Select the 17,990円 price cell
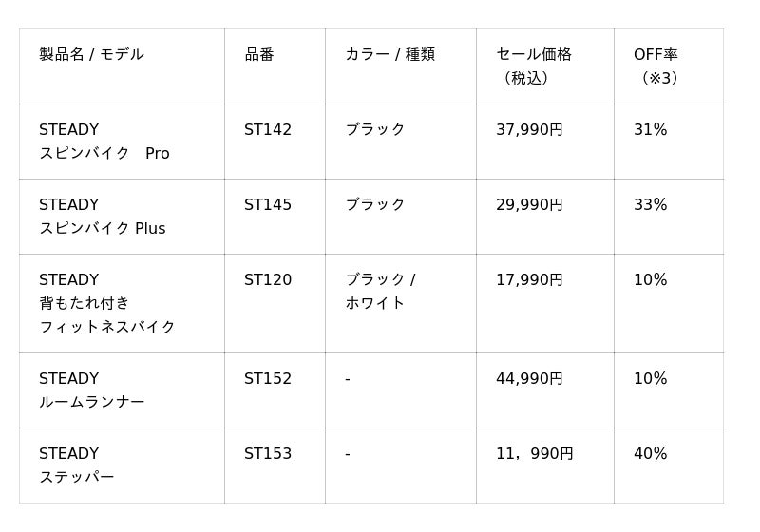 click(529, 280)
